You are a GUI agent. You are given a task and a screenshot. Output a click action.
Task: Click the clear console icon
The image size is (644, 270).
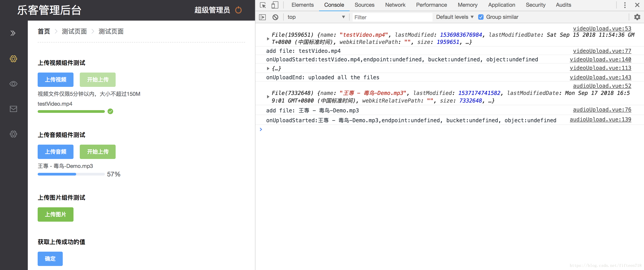(x=275, y=17)
